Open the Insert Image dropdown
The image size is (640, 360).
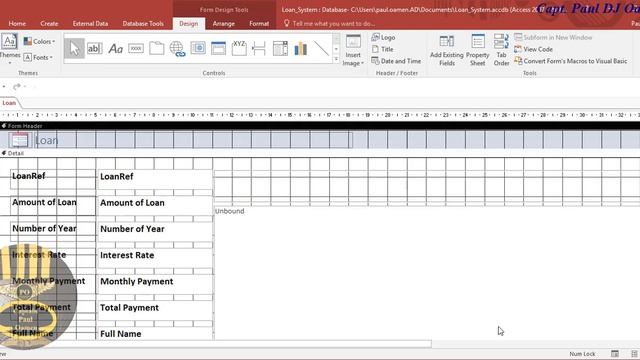tap(353, 50)
